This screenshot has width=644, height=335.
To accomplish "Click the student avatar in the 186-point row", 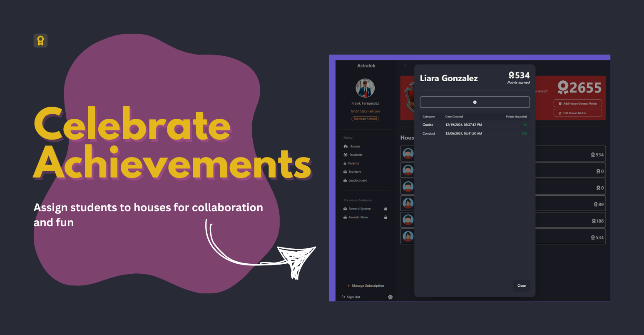I will click(x=408, y=220).
